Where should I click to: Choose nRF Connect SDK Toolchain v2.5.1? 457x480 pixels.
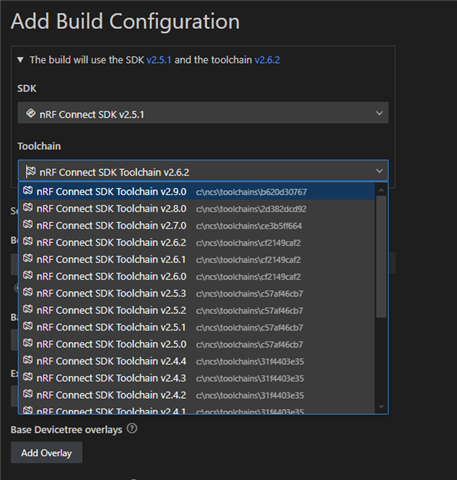(x=197, y=328)
